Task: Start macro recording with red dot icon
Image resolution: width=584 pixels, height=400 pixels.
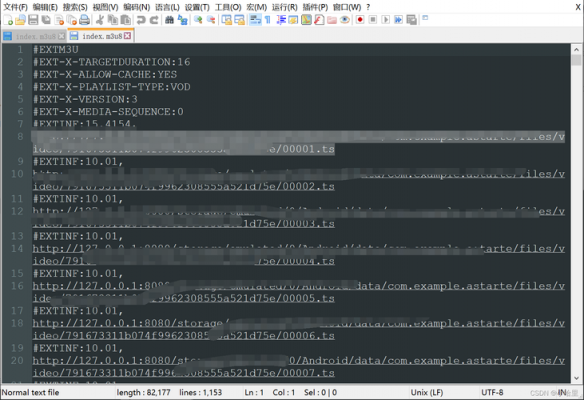Action: pyautogui.click(x=360, y=19)
